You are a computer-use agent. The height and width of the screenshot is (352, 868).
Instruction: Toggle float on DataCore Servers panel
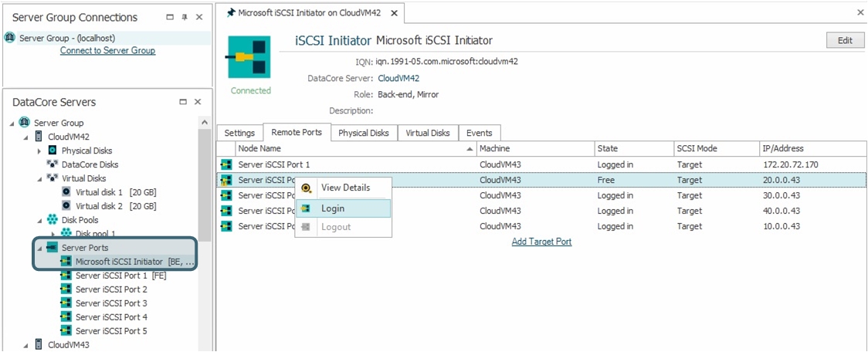(183, 102)
